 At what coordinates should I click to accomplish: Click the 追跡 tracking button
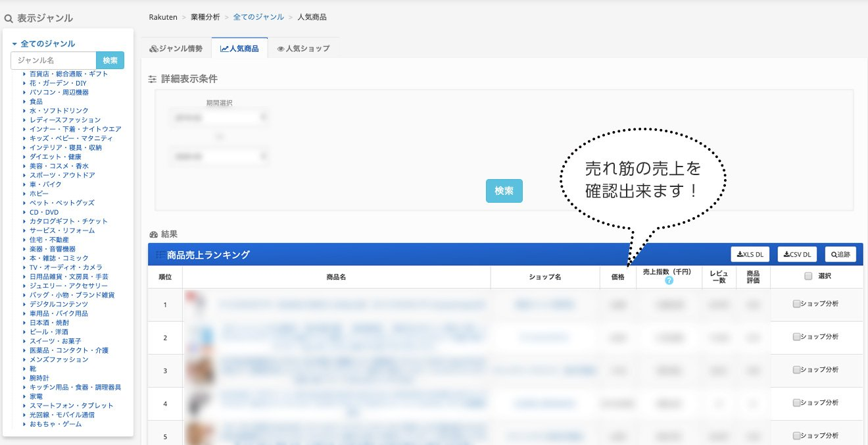840,255
